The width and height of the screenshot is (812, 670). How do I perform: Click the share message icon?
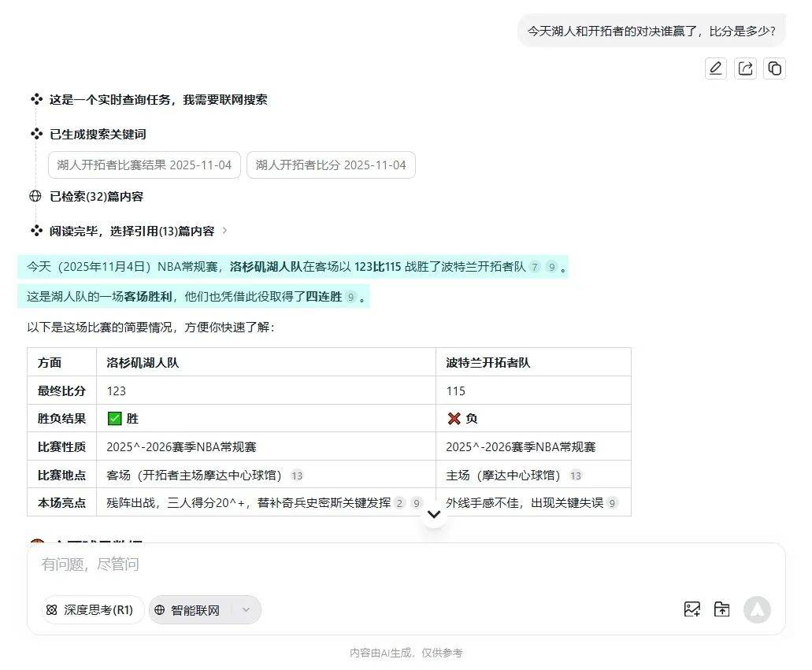tap(745, 68)
